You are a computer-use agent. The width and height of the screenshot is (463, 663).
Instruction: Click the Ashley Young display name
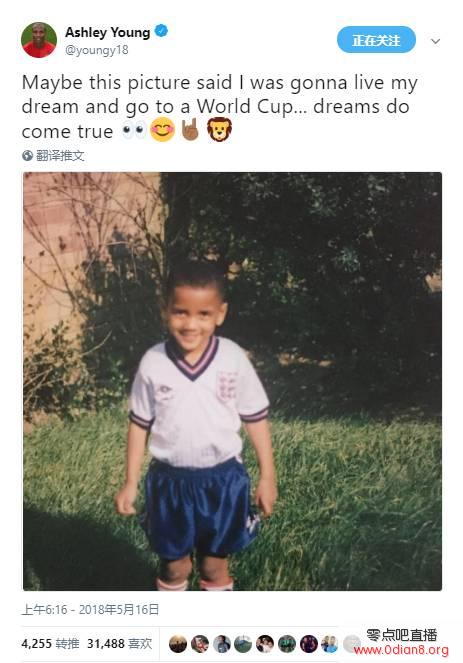click(x=107, y=32)
